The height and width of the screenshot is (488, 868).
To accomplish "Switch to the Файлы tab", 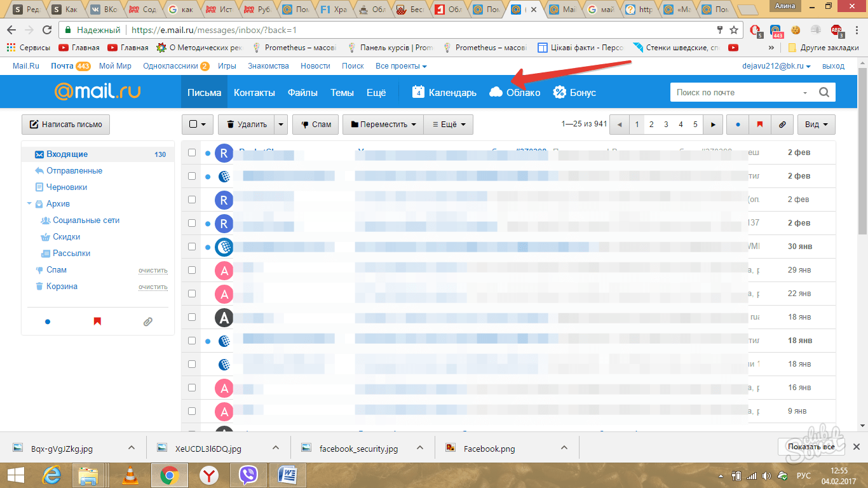I will 302,93.
